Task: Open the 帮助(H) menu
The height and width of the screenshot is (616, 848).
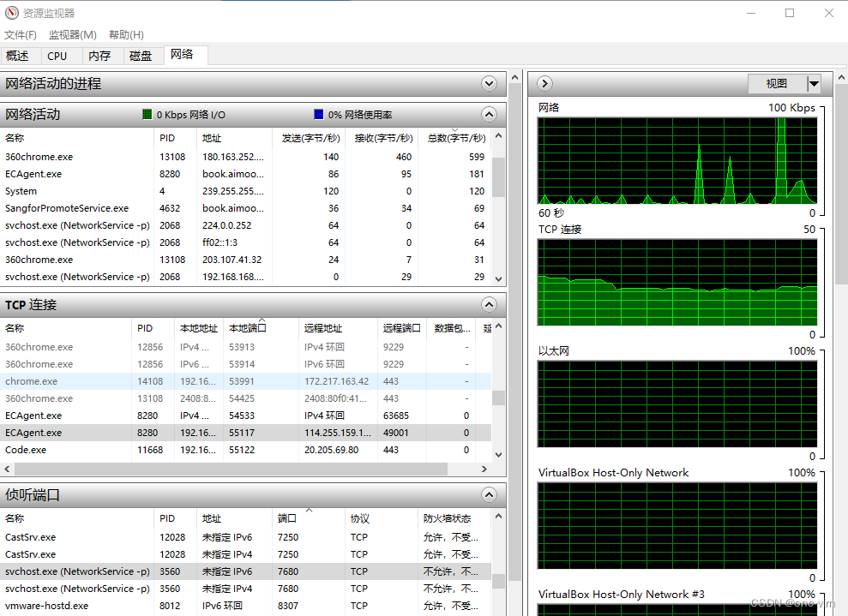Action: (126, 34)
